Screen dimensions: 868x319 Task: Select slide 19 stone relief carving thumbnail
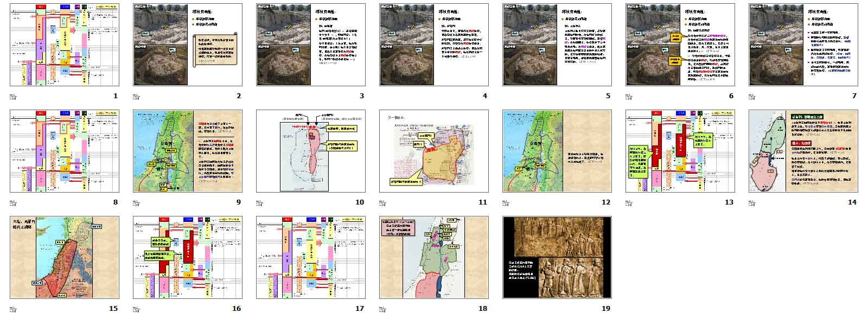coord(557,257)
